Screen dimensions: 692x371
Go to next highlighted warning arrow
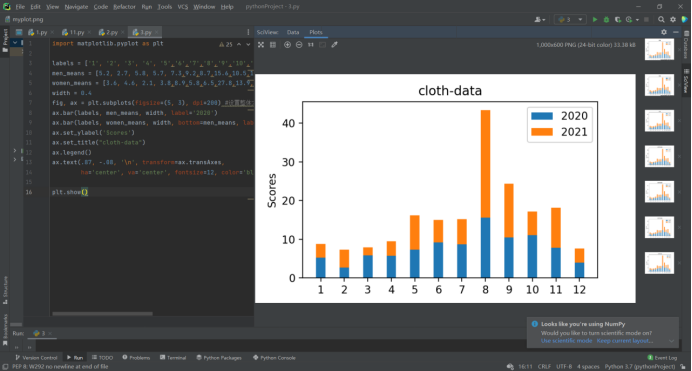(248, 45)
